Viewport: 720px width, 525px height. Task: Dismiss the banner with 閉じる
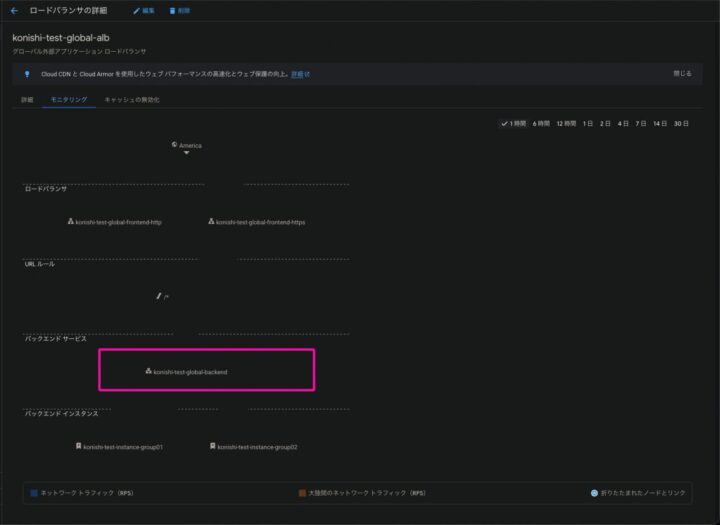coord(682,73)
